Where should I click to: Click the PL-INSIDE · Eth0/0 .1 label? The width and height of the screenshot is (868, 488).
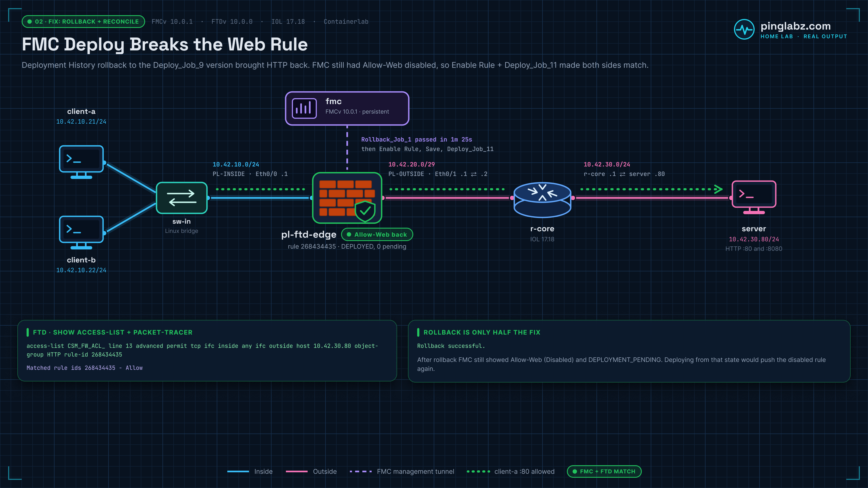[x=250, y=174]
